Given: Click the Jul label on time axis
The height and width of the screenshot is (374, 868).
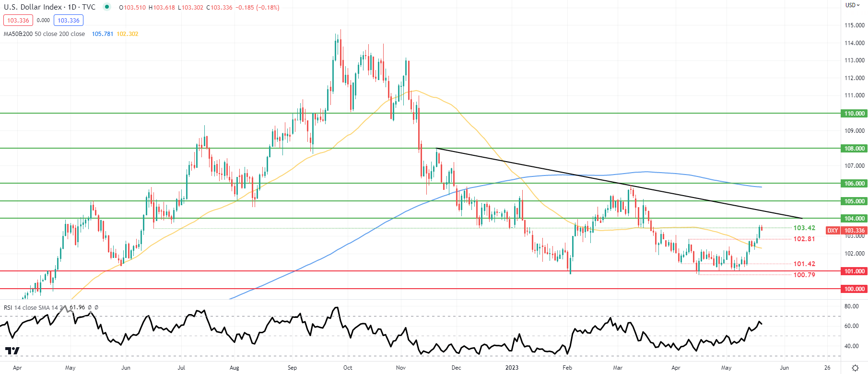Looking at the screenshot, I should (x=181, y=368).
